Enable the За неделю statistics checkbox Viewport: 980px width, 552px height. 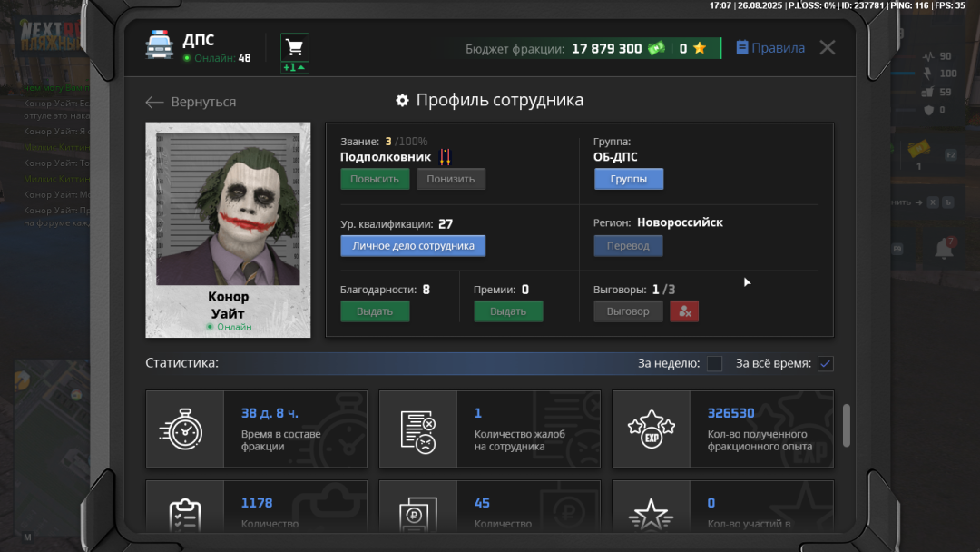(x=714, y=364)
